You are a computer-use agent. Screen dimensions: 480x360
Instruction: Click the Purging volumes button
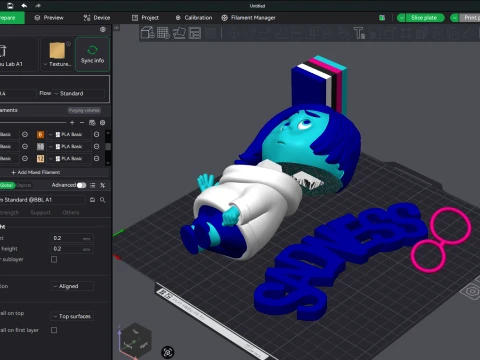pyautogui.click(x=84, y=110)
